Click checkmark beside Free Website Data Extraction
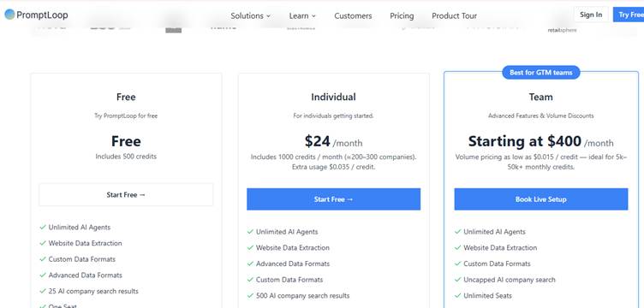 click(42, 243)
